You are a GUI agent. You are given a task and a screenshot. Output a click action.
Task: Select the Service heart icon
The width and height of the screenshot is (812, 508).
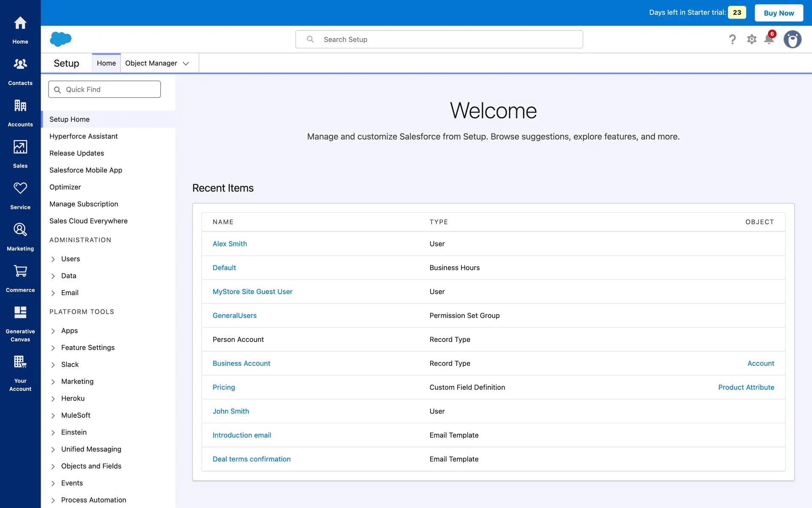(x=20, y=188)
